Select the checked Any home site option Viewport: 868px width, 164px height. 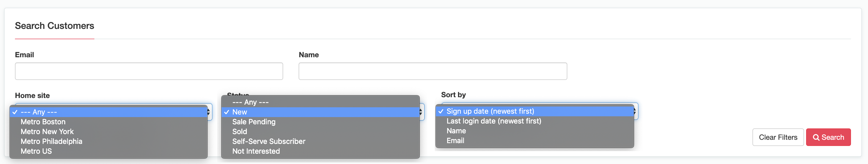pyautogui.click(x=109, y=112)
